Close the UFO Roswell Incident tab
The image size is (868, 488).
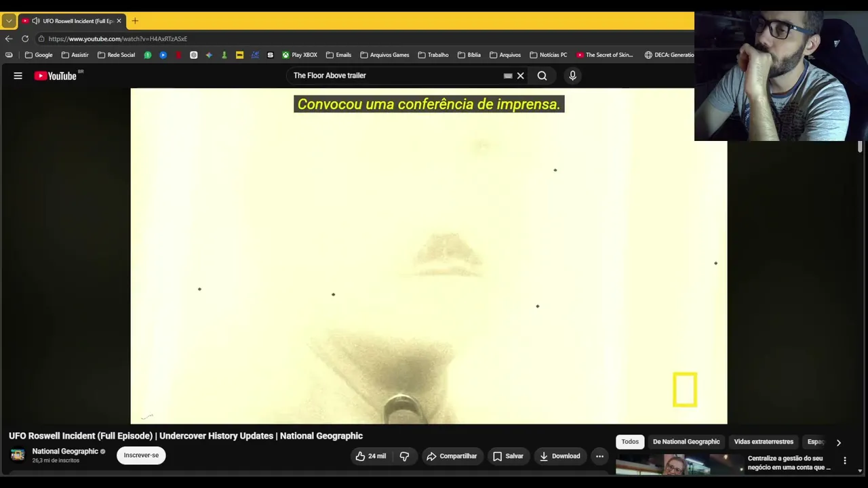point(119,21)
